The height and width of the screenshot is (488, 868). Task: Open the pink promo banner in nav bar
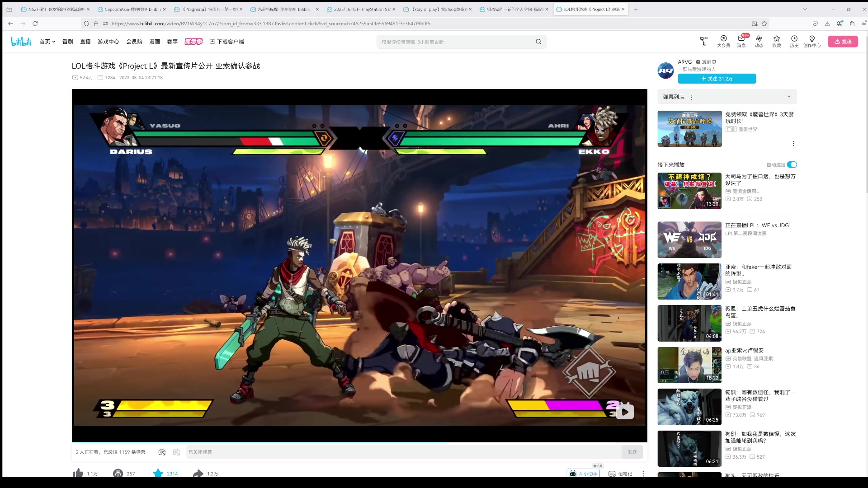[193, 42]
